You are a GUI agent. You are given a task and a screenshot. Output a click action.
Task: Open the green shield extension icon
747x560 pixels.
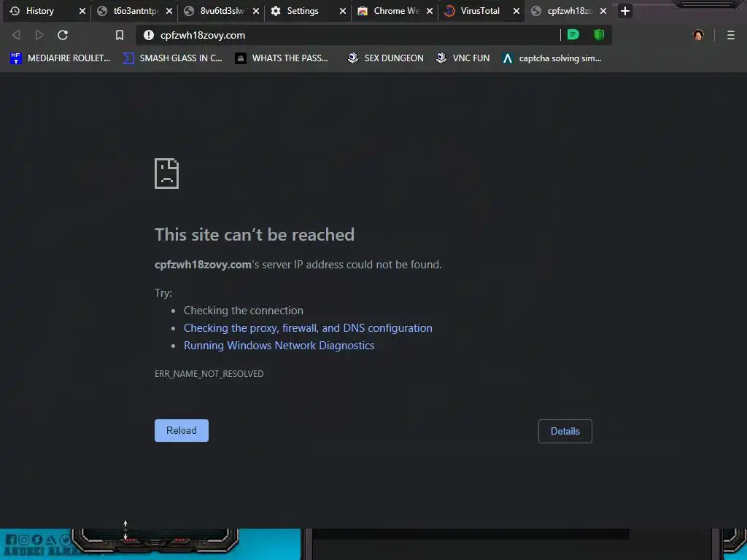pyautogui.click(x=599, y=35)
